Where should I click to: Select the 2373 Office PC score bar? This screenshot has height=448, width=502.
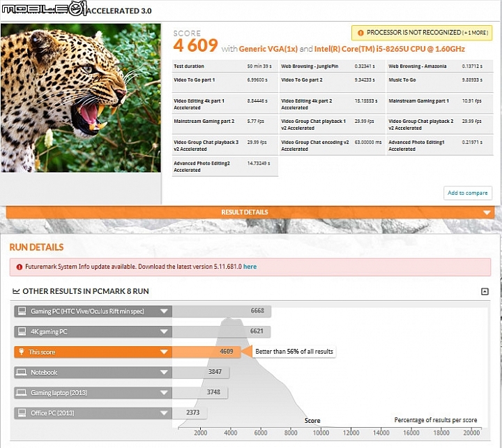coord(190,413)
